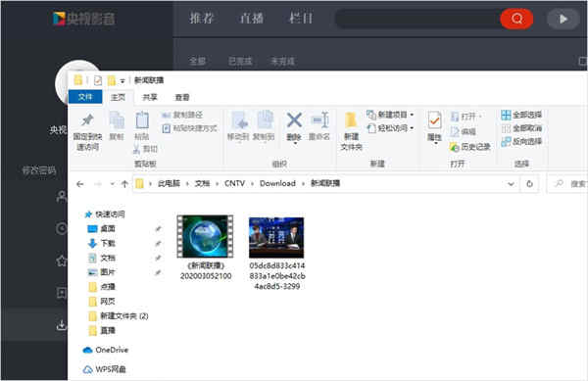Image resolution: width=588 pixels, height=381 pixels.
Task: Open Properties (属性) checkmark icon
Action: pyautogui.click(x=434, y=121)
